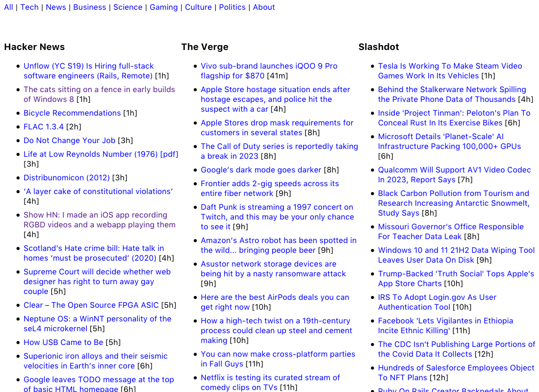The width and height of the screenshot is (539, 392).
Task: Open the Tech category in navigation
Action: tap(29, 7)
